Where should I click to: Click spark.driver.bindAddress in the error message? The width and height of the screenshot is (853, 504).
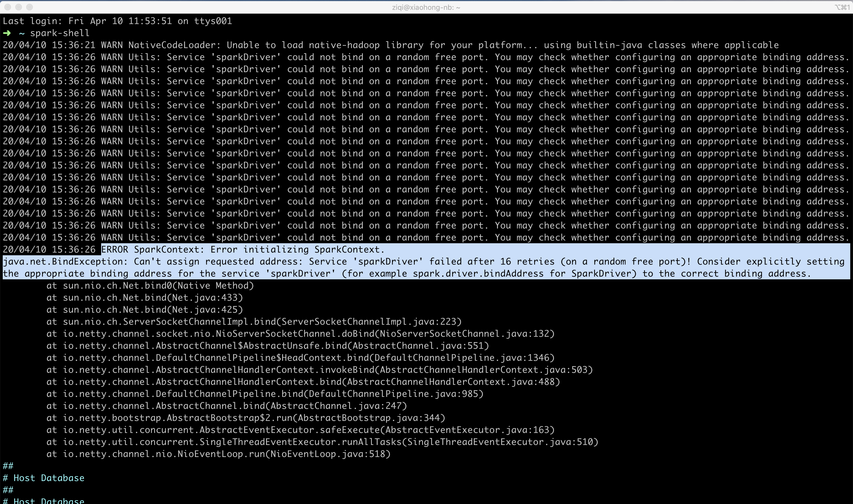[x=478, y=274]
